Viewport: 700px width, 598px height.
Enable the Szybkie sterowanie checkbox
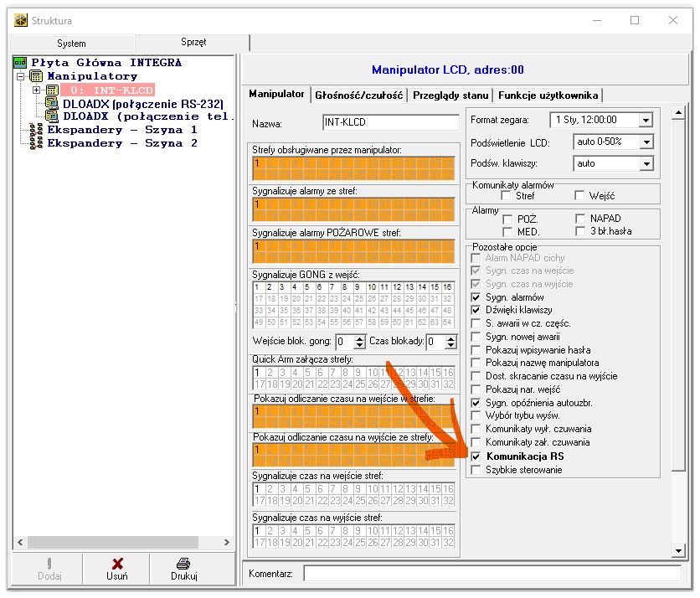476,471
